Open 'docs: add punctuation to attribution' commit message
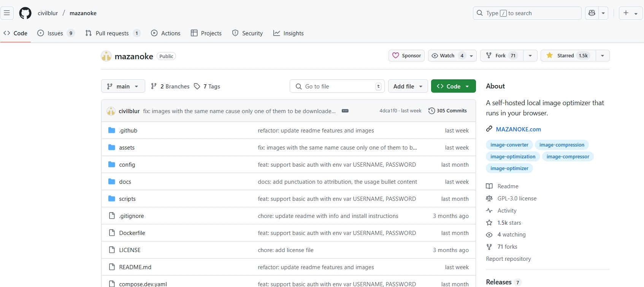 (x=337, y=181)
